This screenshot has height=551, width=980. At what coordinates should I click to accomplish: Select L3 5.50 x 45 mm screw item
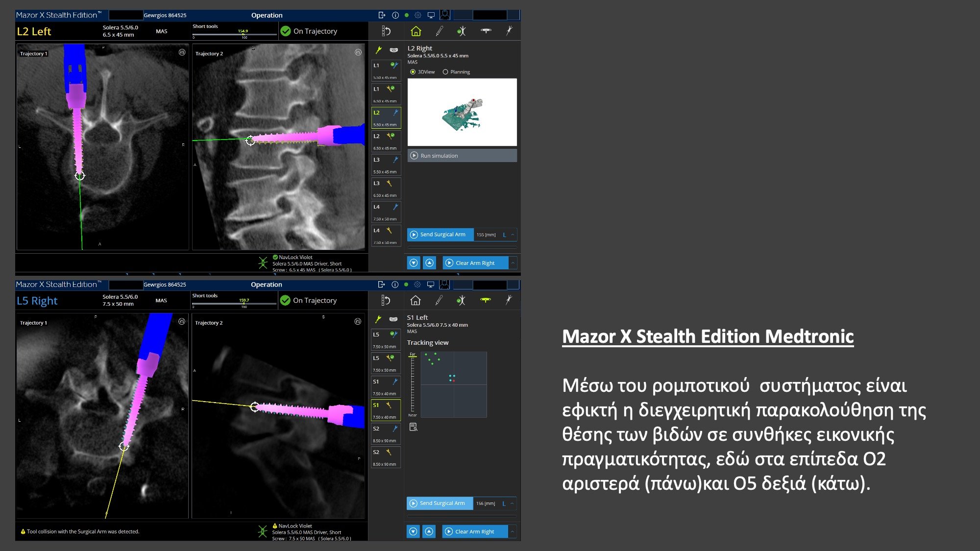[386, 165]
